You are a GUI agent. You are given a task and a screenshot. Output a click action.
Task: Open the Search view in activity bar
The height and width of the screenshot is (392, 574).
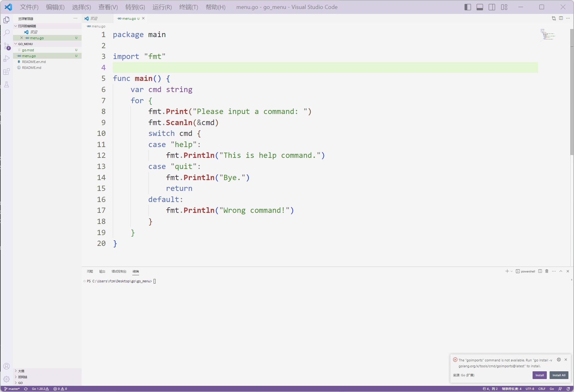coord(6,33)
